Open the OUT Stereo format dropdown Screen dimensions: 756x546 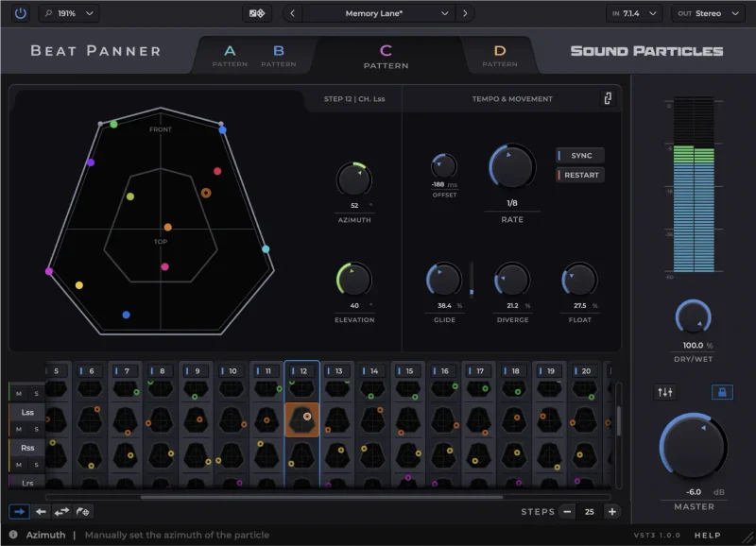[707, 13]
